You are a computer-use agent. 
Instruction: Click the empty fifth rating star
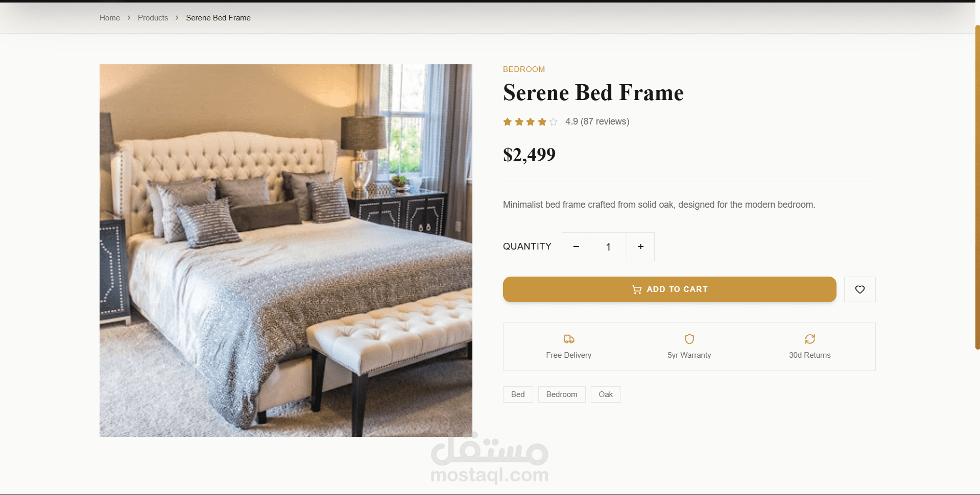(x=553, y=121)
